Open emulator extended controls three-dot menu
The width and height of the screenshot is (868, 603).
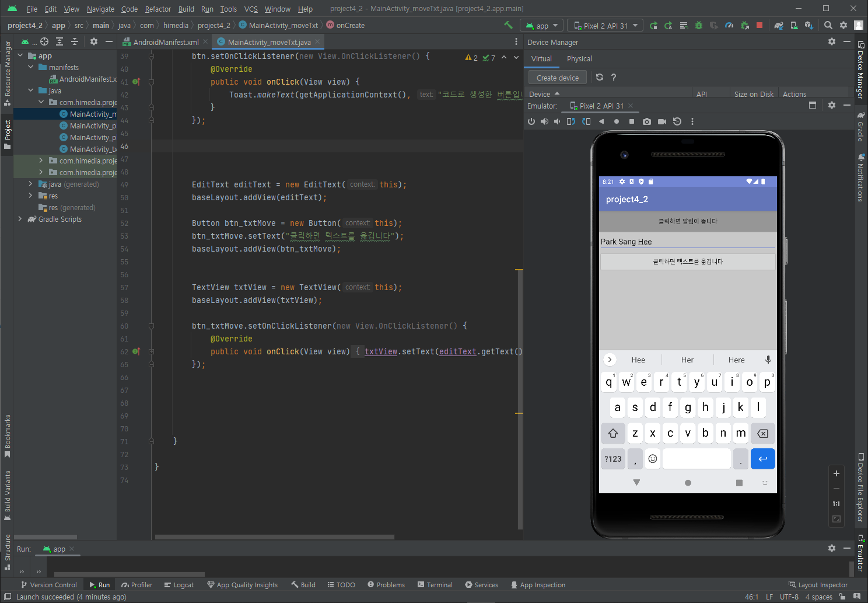[x=692, y=121]
